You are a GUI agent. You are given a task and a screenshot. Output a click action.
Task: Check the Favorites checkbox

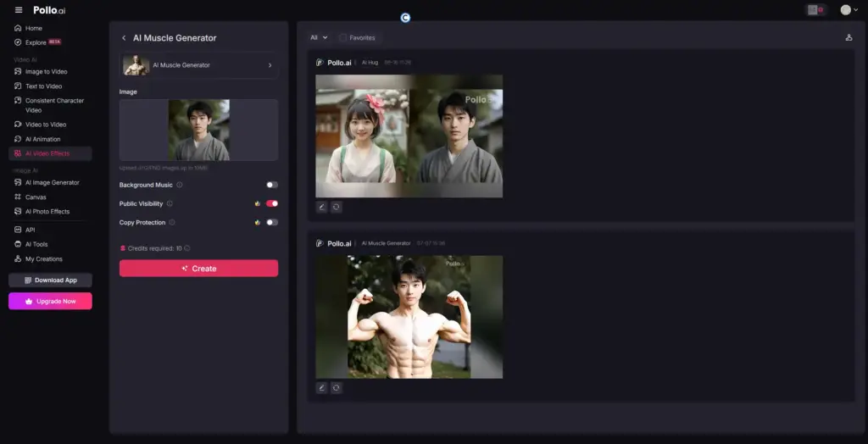click(x=342, y=37)
